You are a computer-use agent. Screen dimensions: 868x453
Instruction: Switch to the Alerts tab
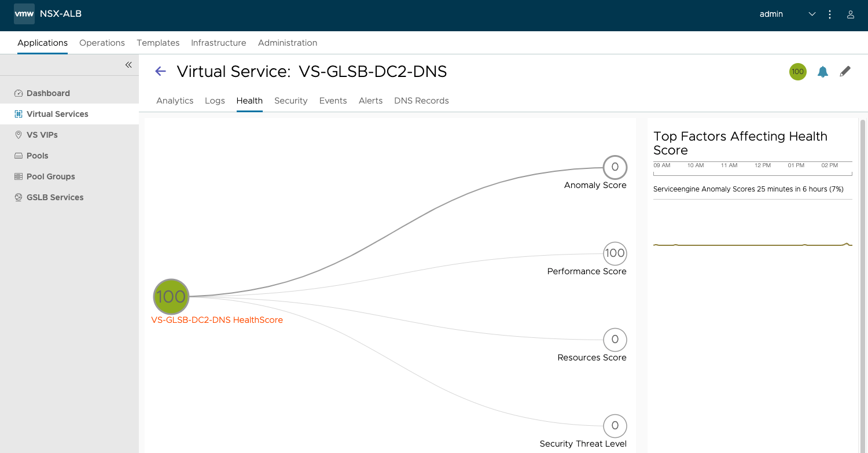(x=370, y=101)
